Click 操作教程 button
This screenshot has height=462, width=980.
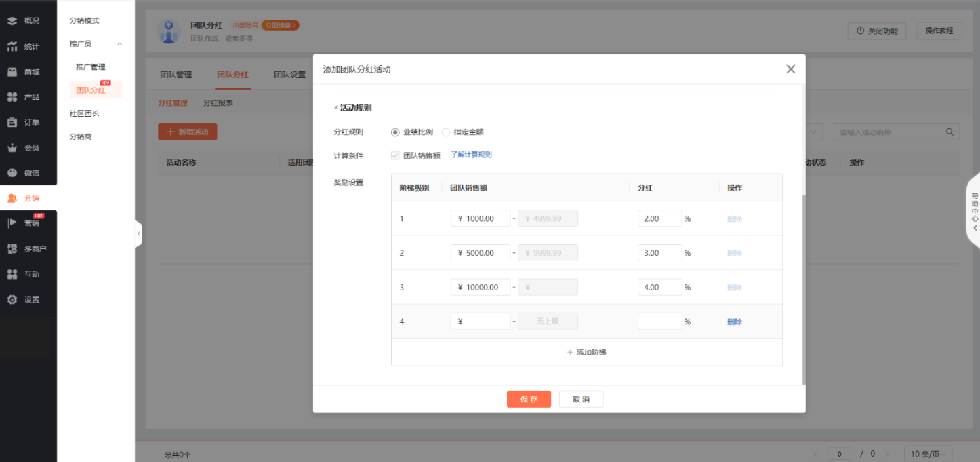939,31
